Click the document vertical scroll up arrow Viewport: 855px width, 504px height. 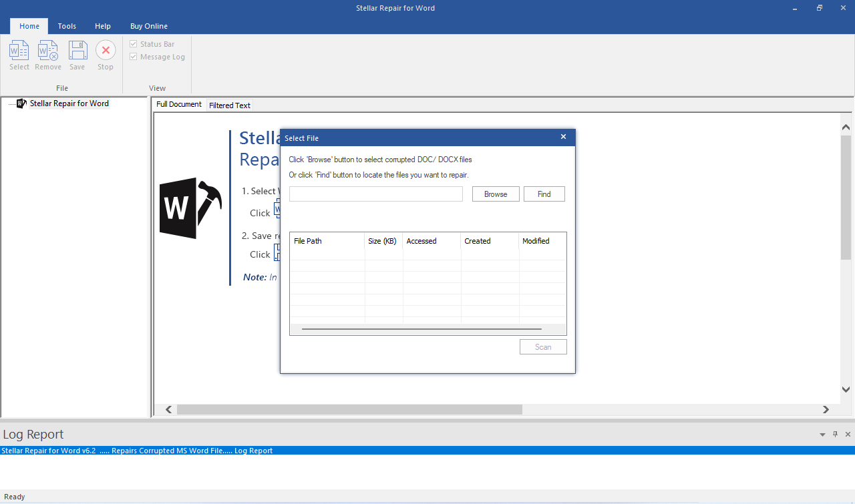tap(846, 127)
